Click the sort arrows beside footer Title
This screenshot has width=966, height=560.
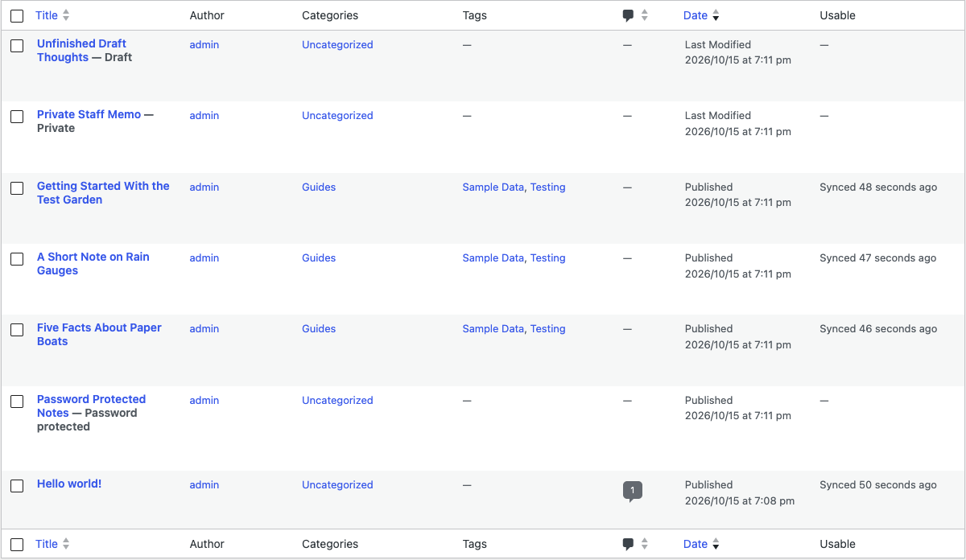tap(66, 544)
